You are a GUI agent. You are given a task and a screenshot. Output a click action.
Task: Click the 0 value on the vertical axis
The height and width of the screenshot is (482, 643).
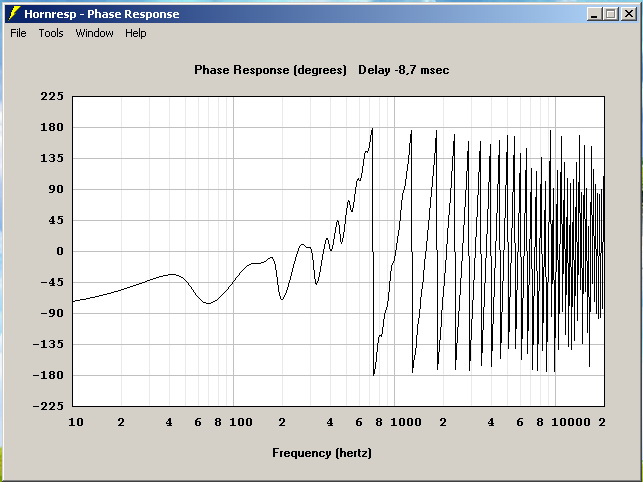(x=60, y=251)
